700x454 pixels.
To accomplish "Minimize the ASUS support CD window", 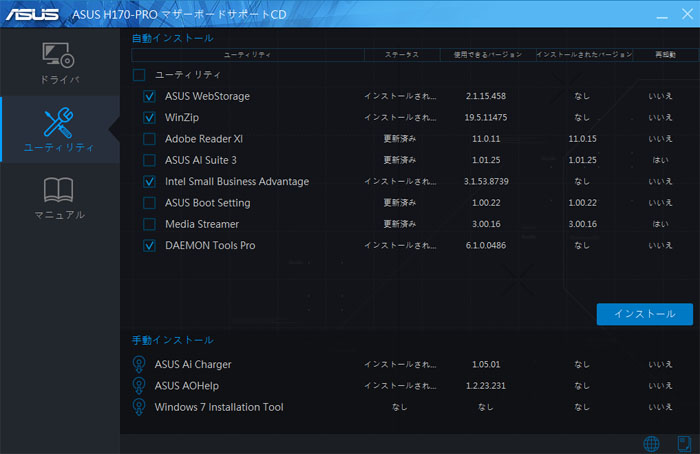I will point(662,15).
